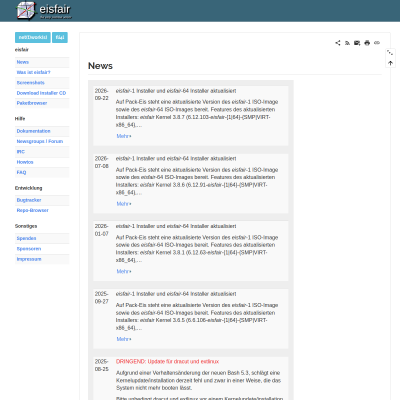Click the date 2025-08-25

coord(102,365)
